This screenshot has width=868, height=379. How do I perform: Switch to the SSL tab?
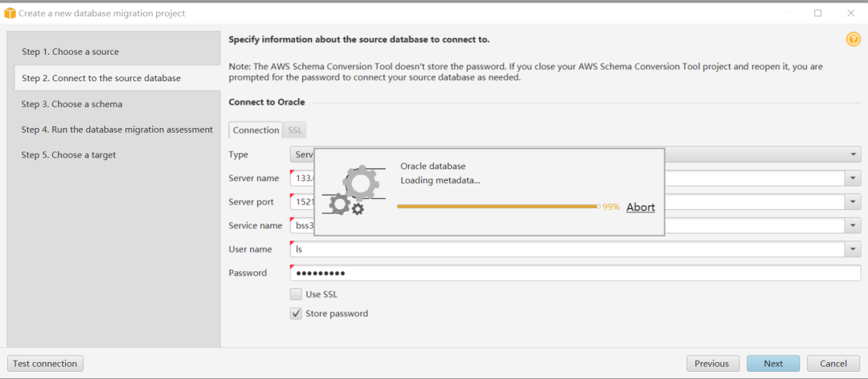coord(295,130)
